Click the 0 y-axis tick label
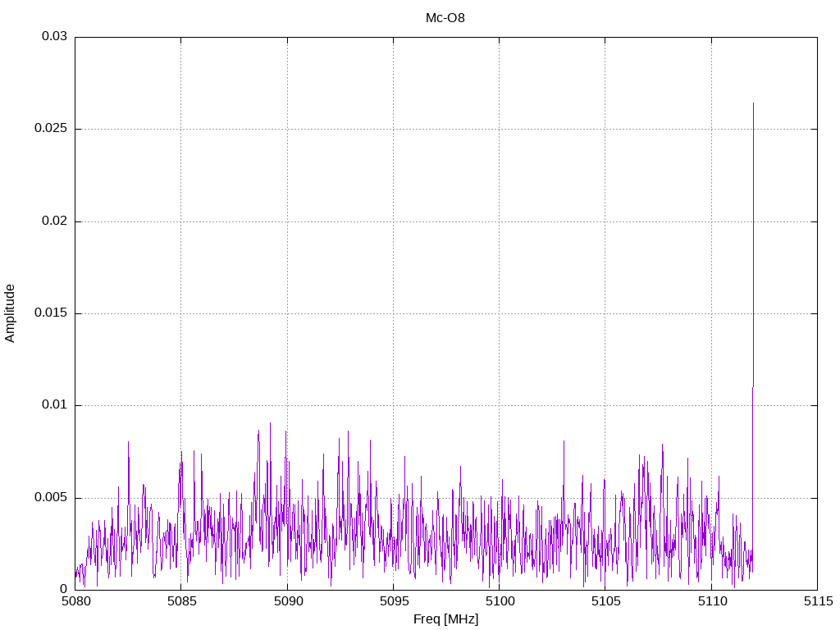This screenshot has width=840, height=630. click(x=63, y=590)
